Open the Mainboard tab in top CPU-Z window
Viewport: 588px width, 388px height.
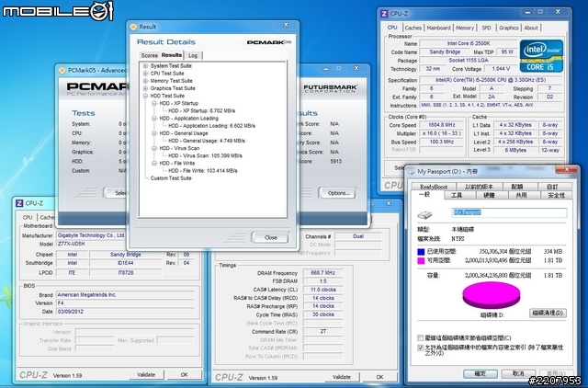(x=438, y=28)
